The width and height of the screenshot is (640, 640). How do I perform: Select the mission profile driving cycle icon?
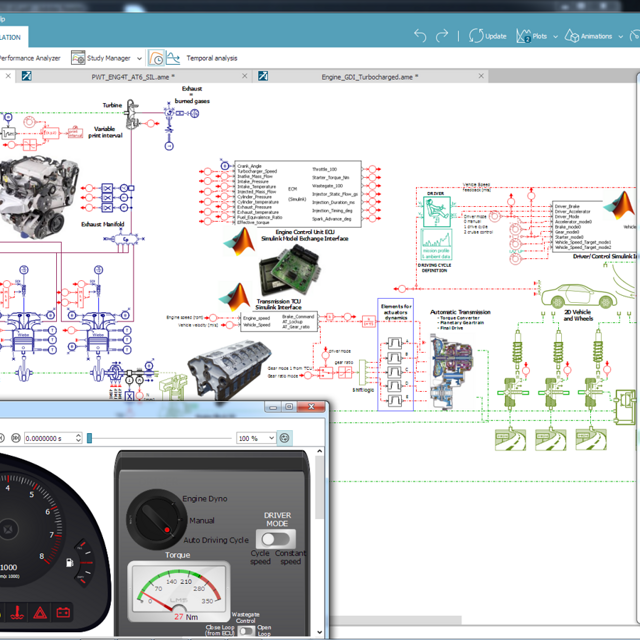tap(437, 244)
